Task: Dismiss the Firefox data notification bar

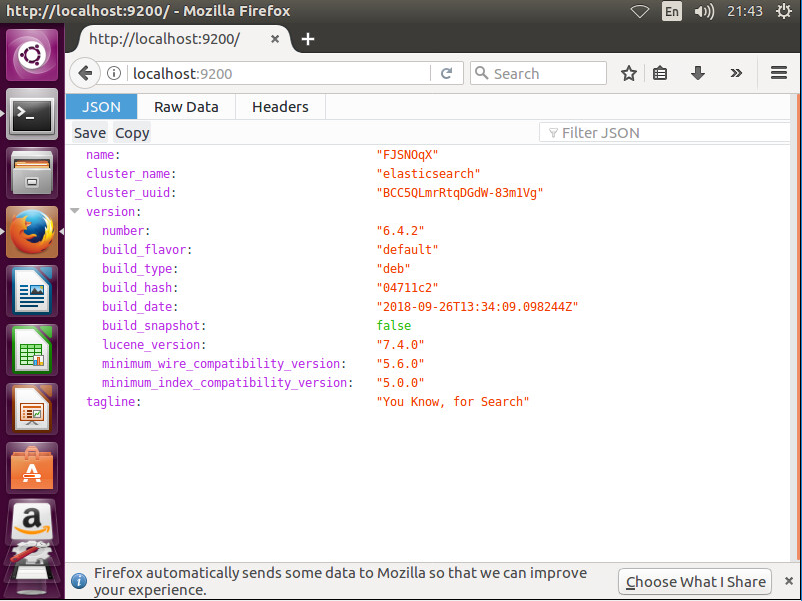Action: (789, 581)
